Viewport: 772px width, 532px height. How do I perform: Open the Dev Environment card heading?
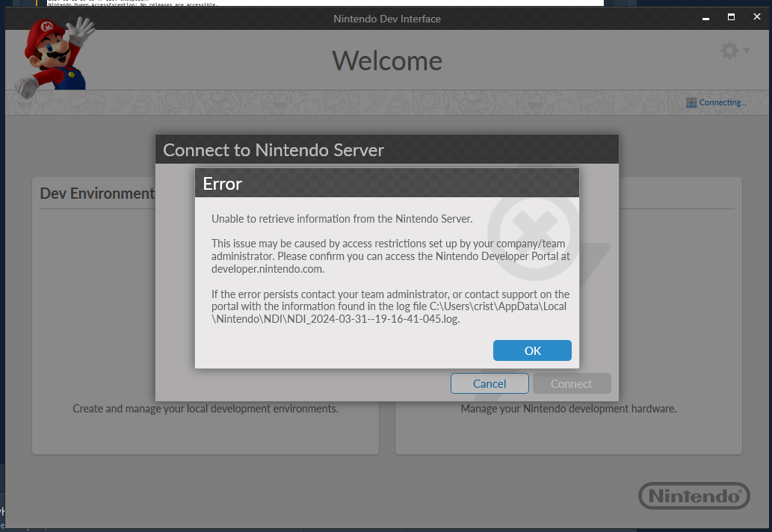click(97, 194)
